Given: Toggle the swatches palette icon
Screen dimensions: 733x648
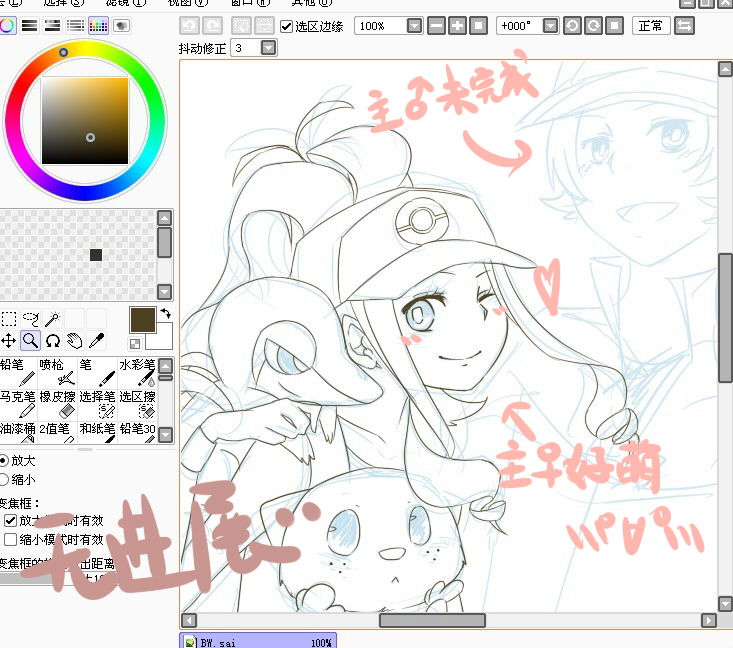Looking at the screenshot, I should (98, 26).
